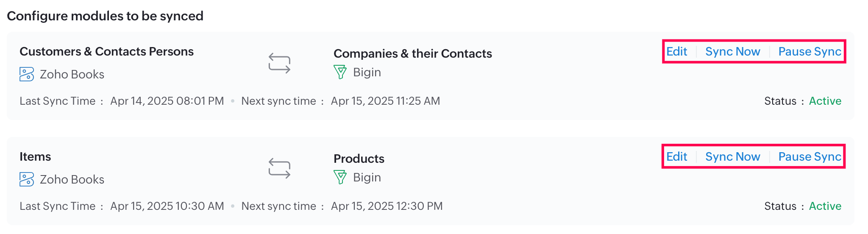Edit the Items to Products sync
The width and height of the screenshot is (868, 234).
pyautogui.click(x=676, y=157)
